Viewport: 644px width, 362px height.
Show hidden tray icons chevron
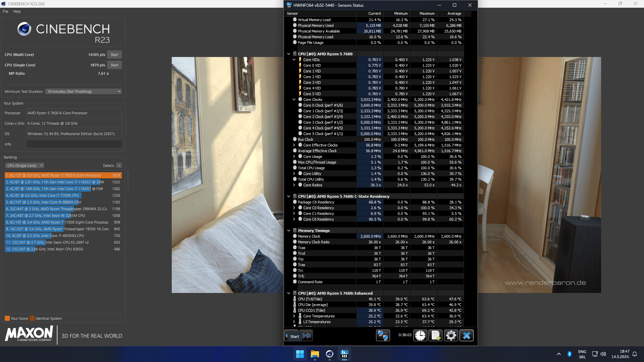tap(558, 354)
